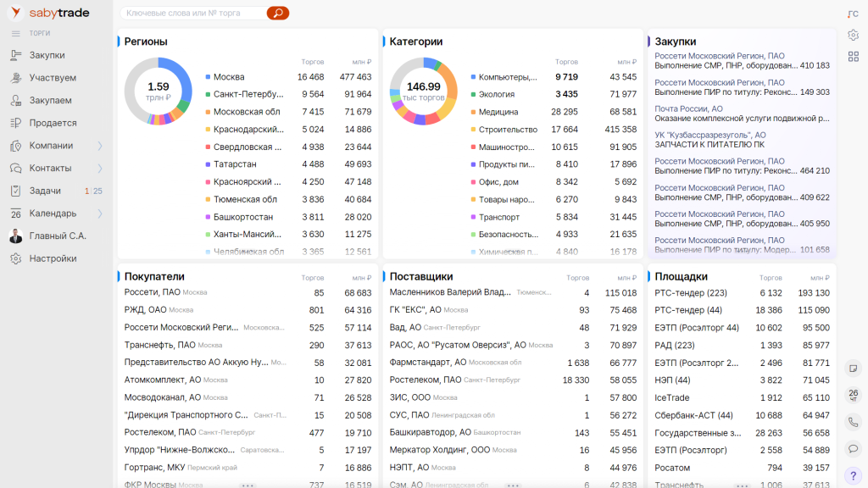Click the sabytrade logo bird icon
Viewport: 868px width, 488px height.
(x=15, y=13)
